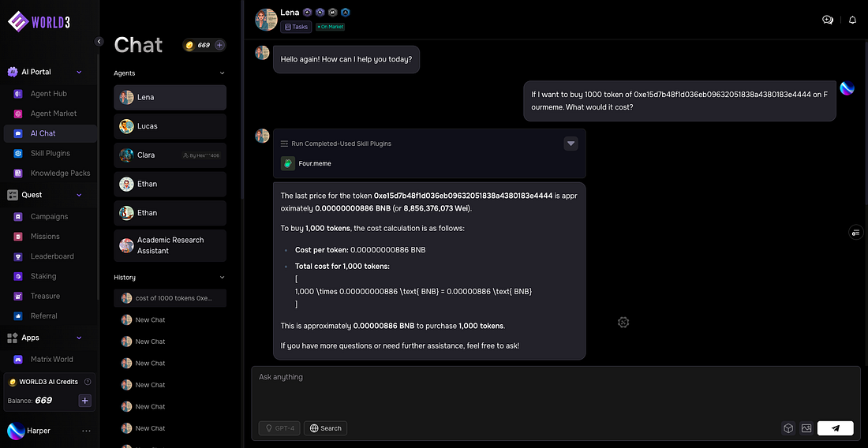Click the Tasks button under Lena
Viewport: 868px width, 448px height.
click(x=296, y=27)
